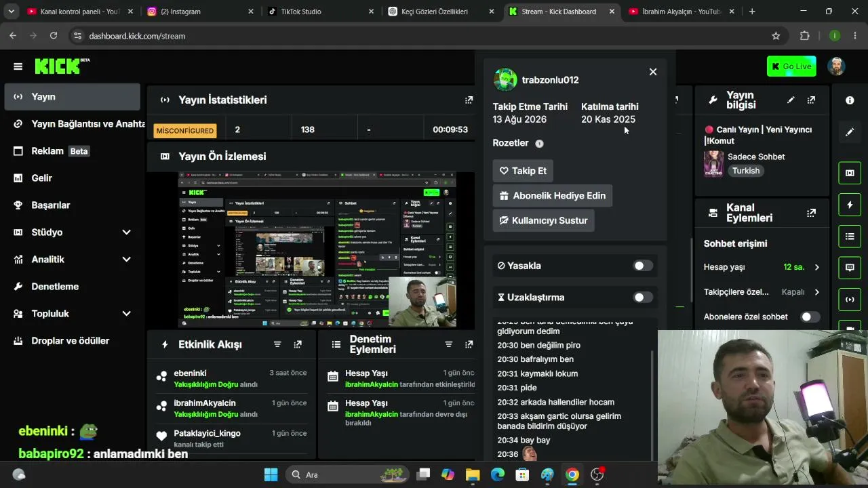Open the Windows Start menu
The height and width of the screenshot is (488, 868).
click(271, 474)
